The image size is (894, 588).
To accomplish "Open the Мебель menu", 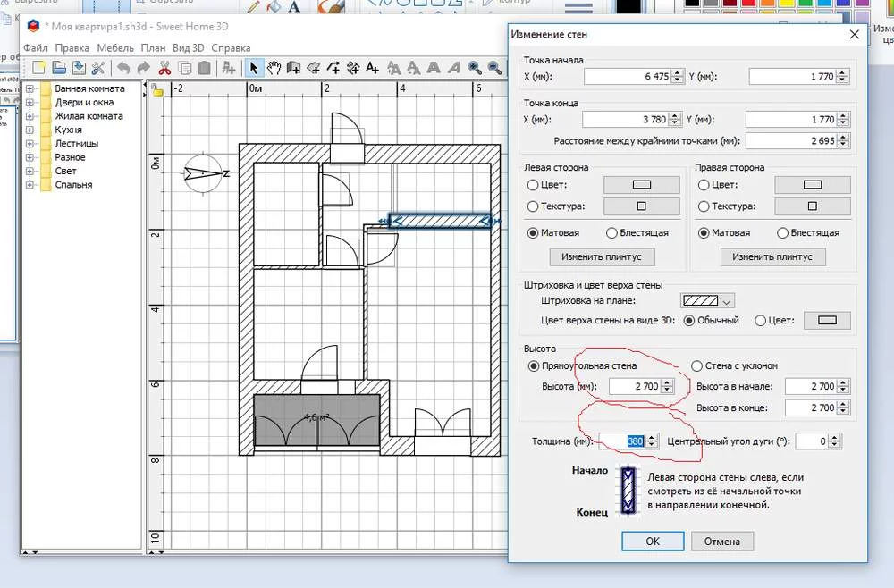I will pyautogui.click(x=115, y=47).
